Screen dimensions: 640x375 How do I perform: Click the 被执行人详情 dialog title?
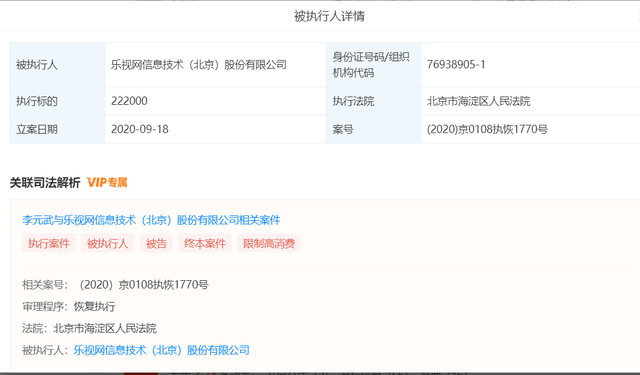[x=329, y=16]
